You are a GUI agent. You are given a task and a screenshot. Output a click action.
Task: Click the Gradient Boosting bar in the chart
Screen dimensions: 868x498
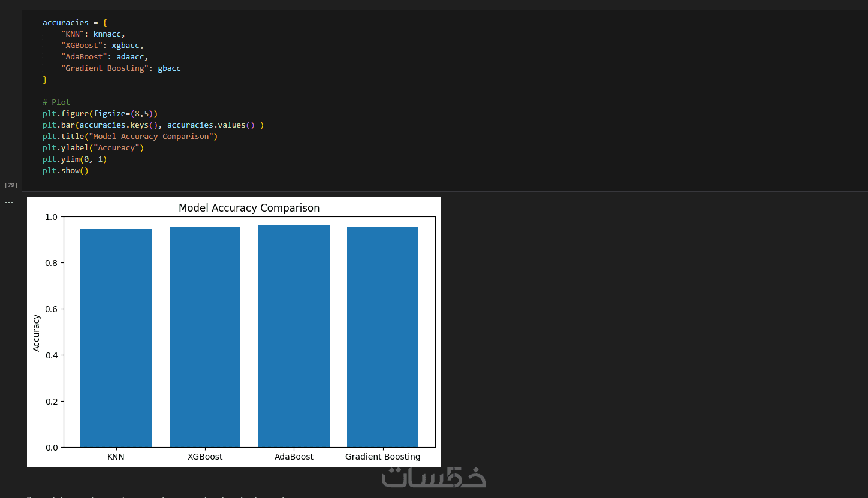[382, 337]
